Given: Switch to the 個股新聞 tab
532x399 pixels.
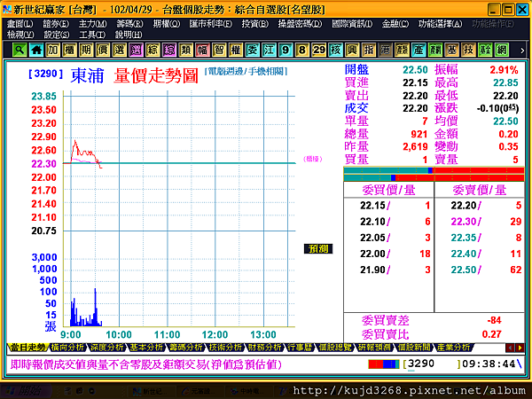Looking at the screenshot, I should tap(414, 347).
